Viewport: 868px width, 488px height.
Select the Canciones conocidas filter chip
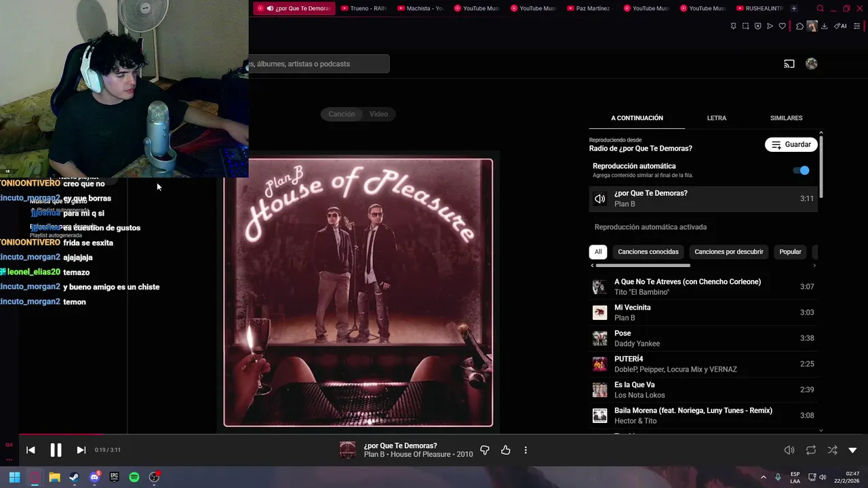(648, 251)
